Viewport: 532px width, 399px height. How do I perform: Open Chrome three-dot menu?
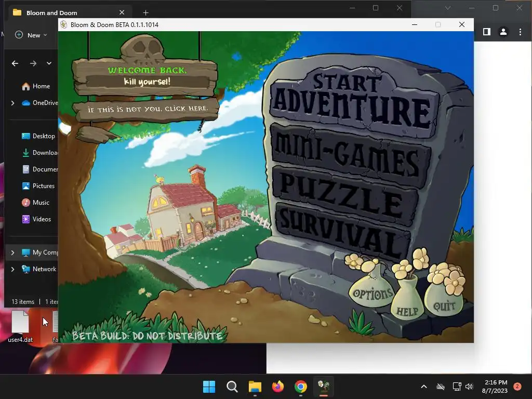click(520, 32)
